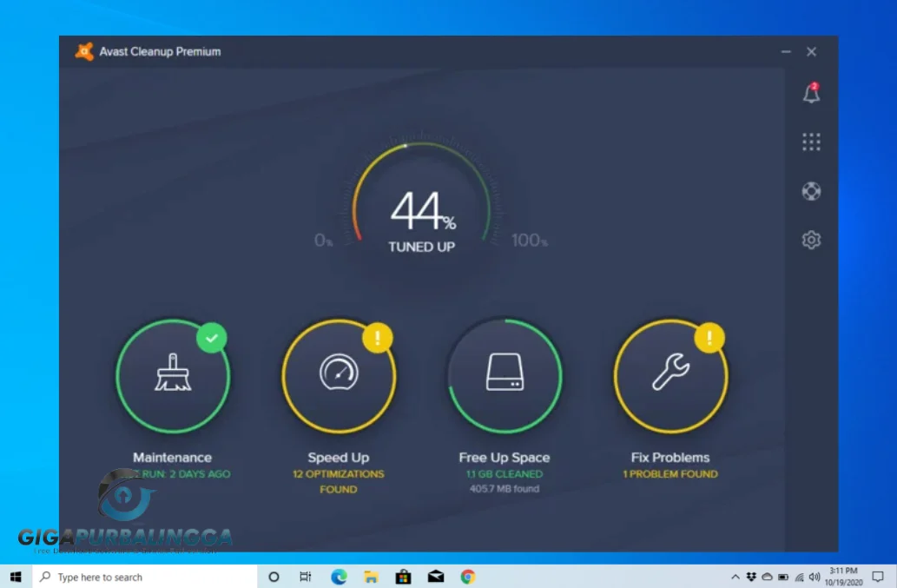Show hidden system tray icons

coord(735,577)
